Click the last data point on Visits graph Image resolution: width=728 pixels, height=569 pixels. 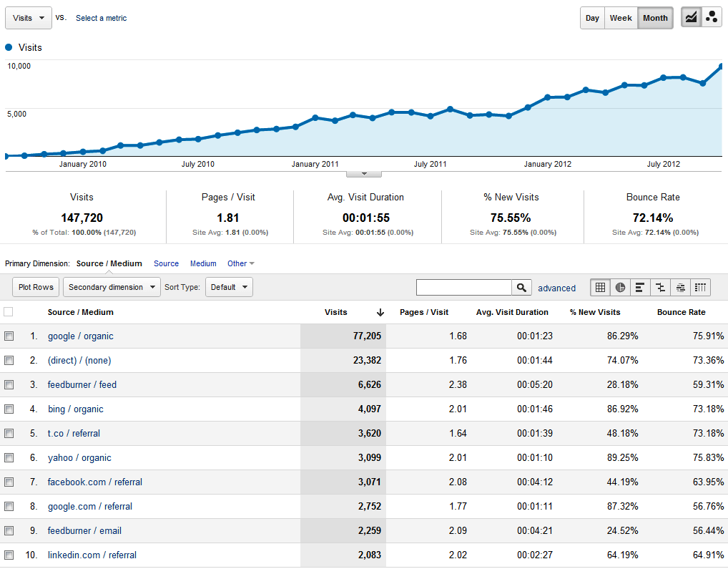click(x=722, y=67)
